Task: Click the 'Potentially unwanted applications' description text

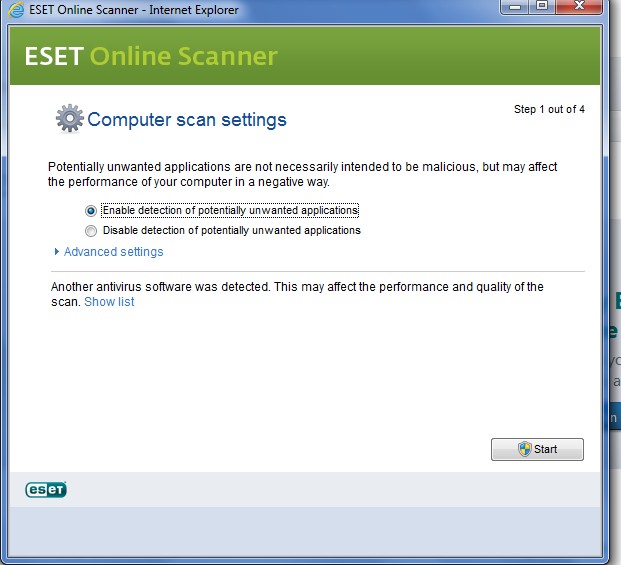Action: pyautogui.click(x=303, y=174)
